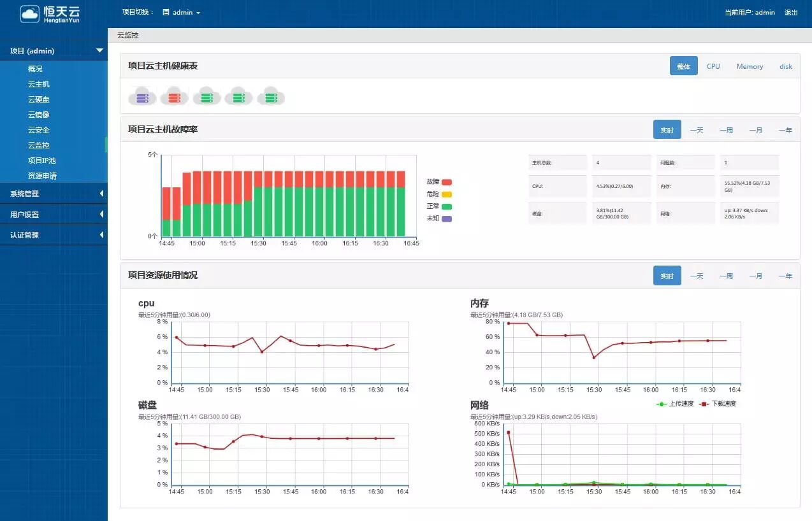This screenshot has height=521, width=812.
Task: Select the purple unknown-status cloud host icon
Action: click(x=142, y=96)
